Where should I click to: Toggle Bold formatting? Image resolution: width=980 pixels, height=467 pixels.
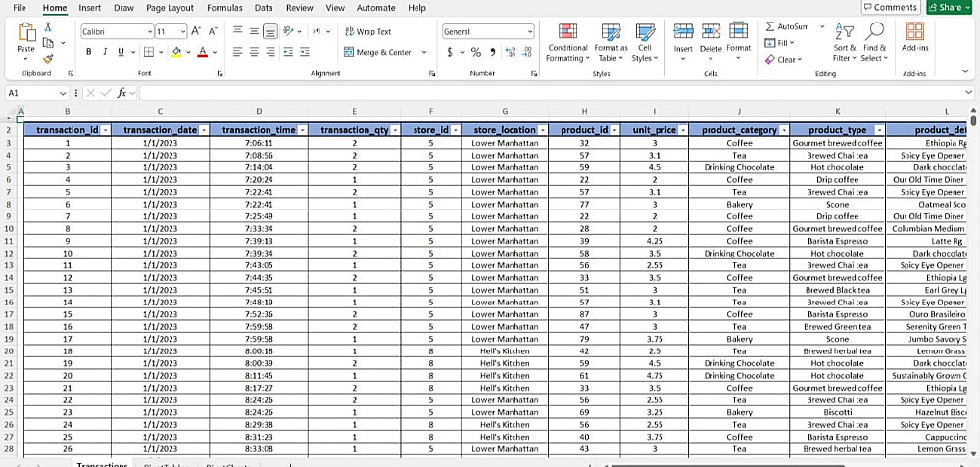click(89, 52)
